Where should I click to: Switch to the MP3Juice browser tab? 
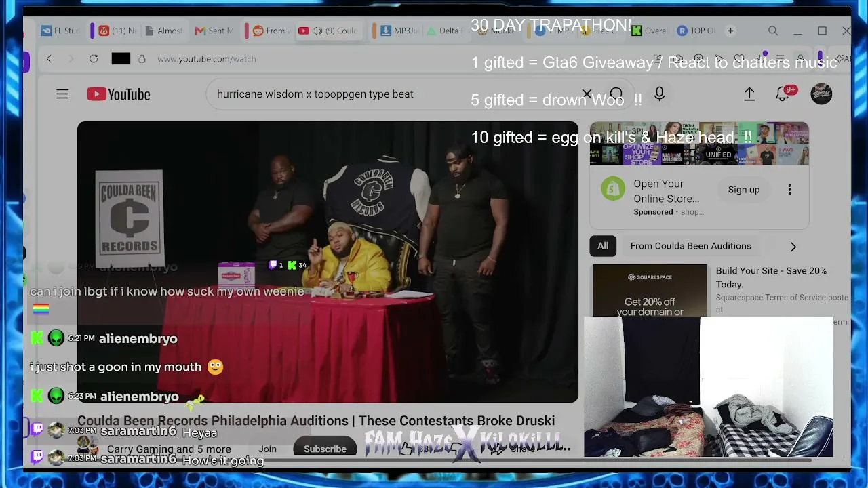click(399, 30)
